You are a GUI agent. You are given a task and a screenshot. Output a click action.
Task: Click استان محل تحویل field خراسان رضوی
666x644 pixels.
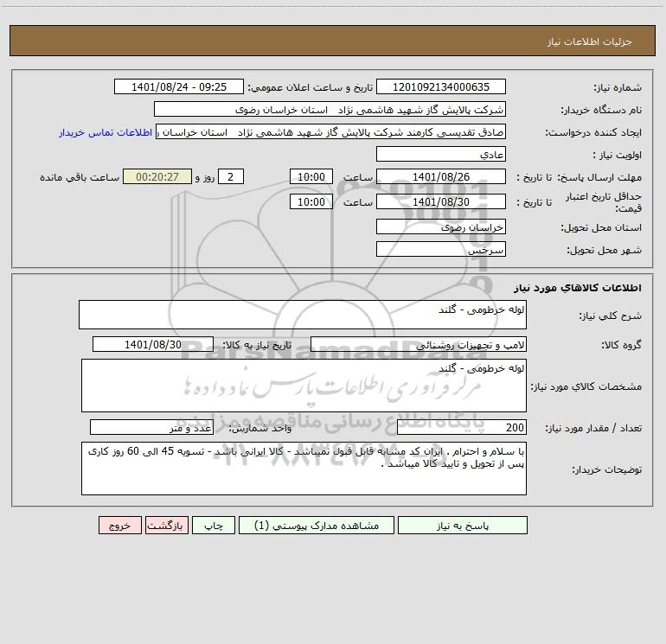441,226
